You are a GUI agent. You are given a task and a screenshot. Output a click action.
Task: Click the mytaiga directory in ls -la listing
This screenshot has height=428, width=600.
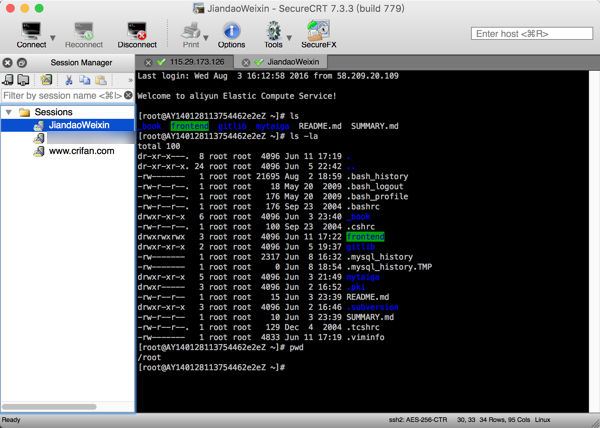[x=363, y=277]
